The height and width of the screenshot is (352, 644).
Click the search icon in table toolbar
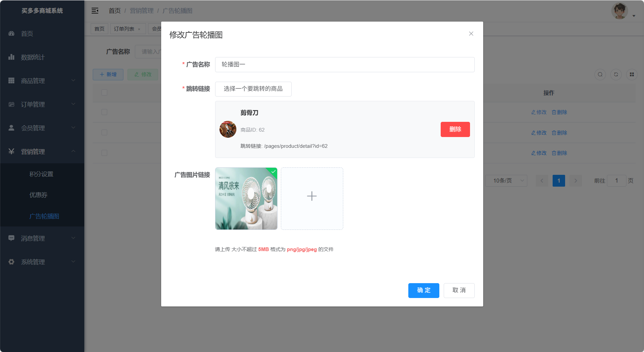pyautogui.click(x=600, y=75)
